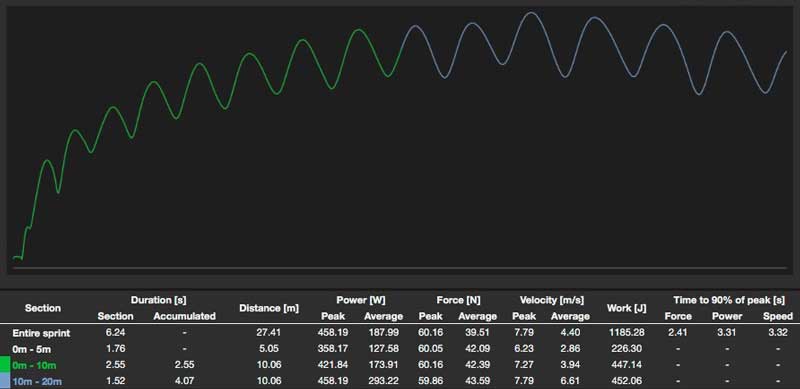Click the 'Speed' sub-header under Time to 90%
Screen dimensions: 800x389
(x=779, y=316)
